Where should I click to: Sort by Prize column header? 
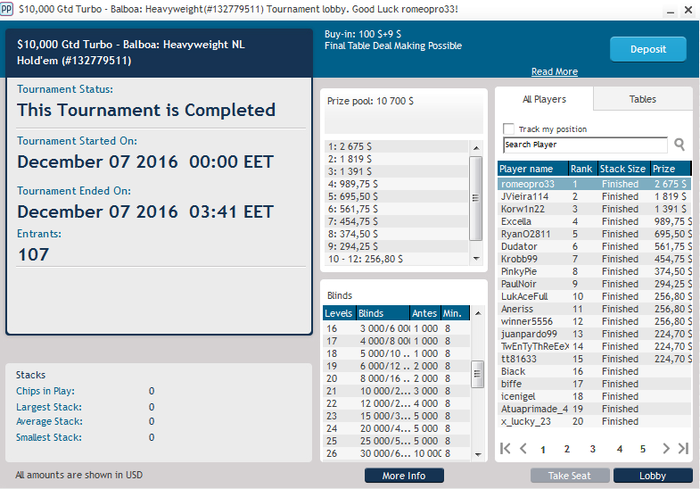pyautogui.click(x=671, y=169)
